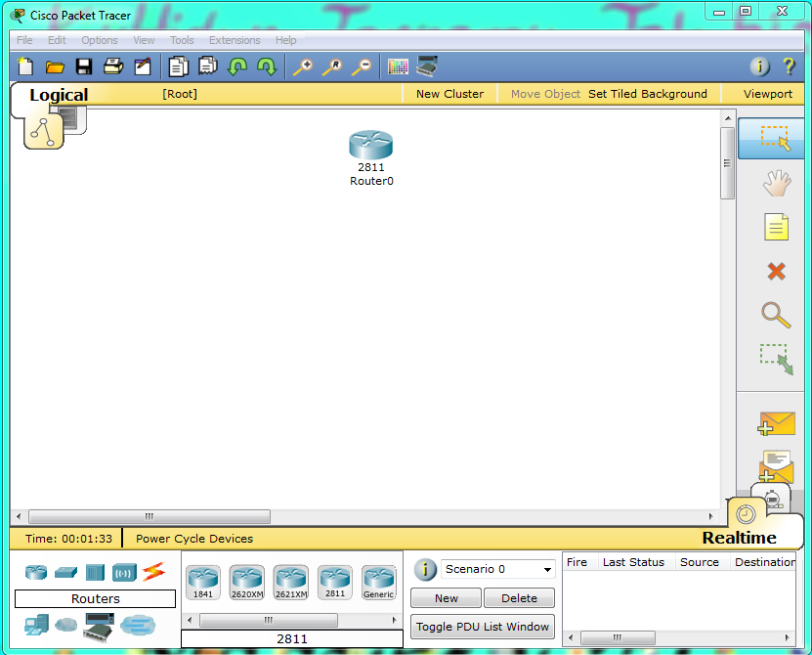Image resolution: width=812 pixels, height=655 pixels.
Task: Click the Paste icon in the toolbar
Action: [x=208, y=65]
